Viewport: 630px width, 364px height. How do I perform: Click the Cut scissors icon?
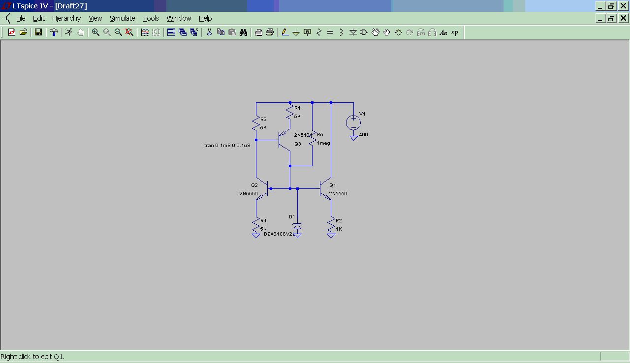[x=209, y=32]
